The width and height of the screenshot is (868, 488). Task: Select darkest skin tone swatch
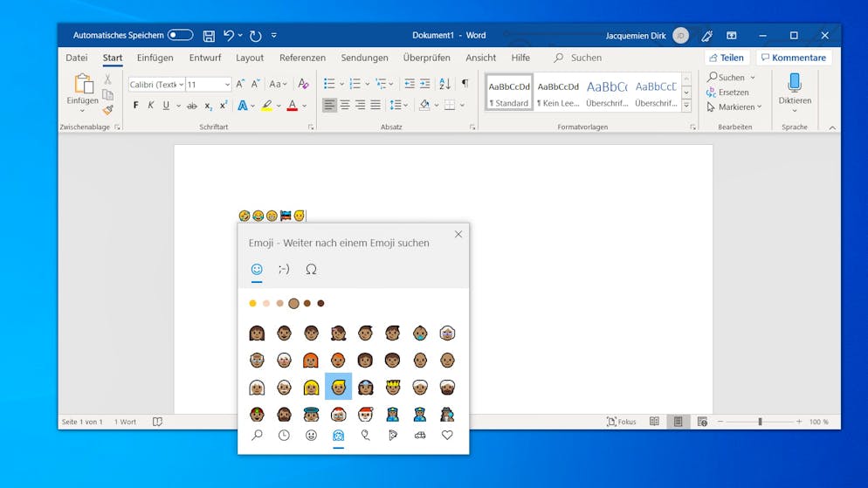click(320, 303)
